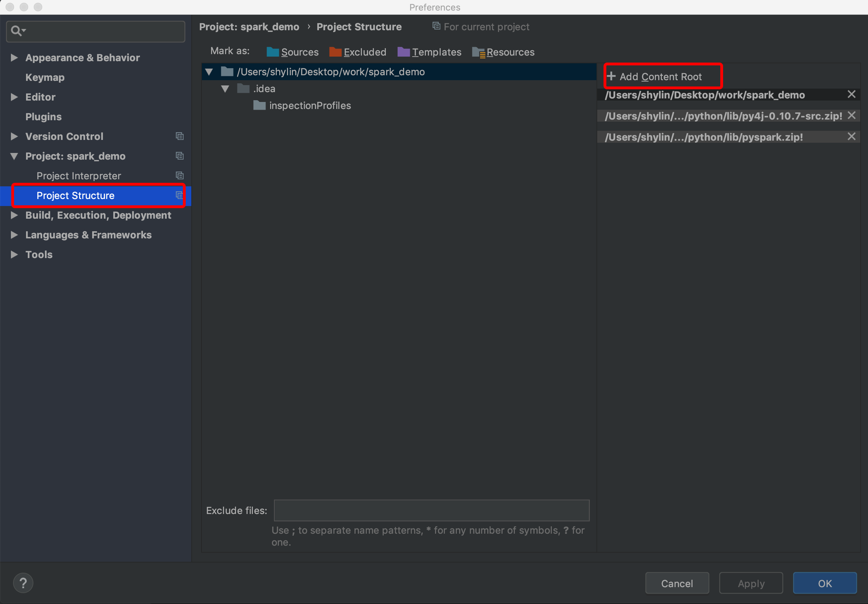Mark folder as Sources
Viewport: 868px width, 604px height.
click(292, 52)
